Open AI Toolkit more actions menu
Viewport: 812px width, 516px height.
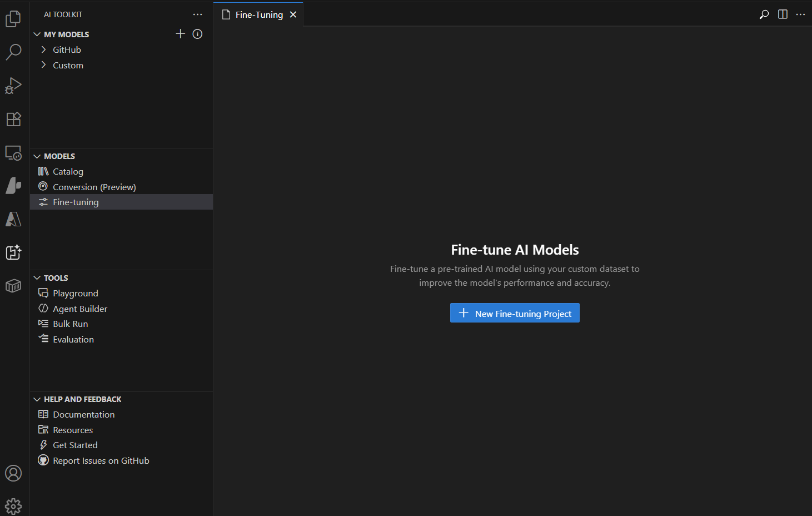[197, 14]
